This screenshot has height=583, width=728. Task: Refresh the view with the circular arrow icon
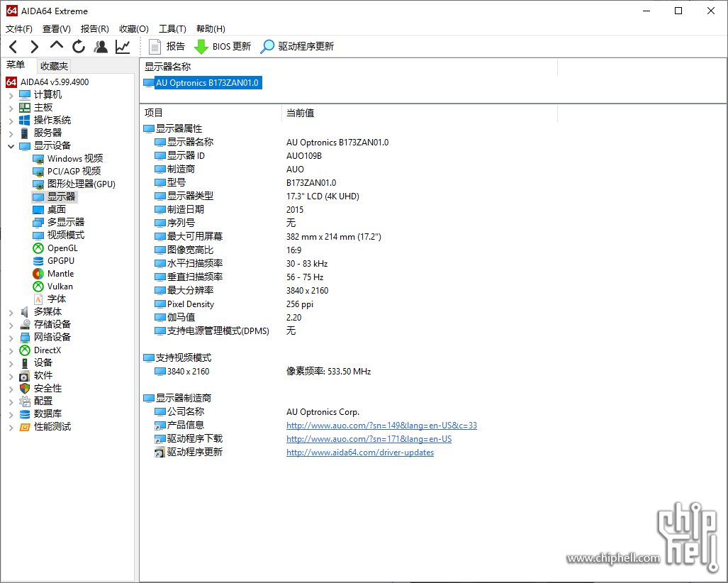[79, 46]
